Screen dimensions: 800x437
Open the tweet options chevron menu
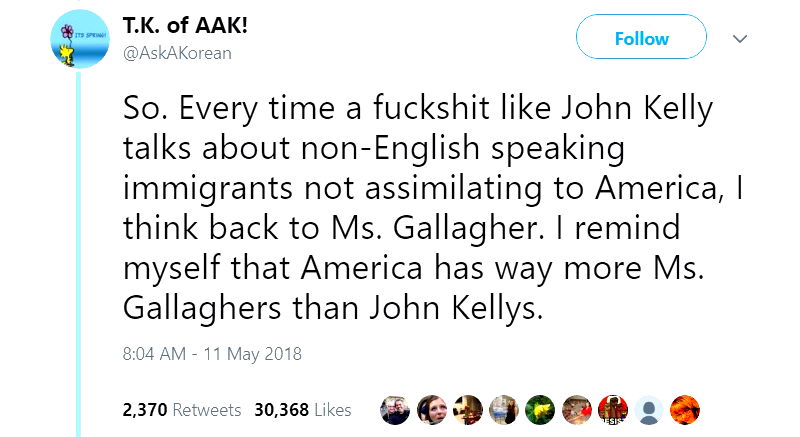(740, 39)
